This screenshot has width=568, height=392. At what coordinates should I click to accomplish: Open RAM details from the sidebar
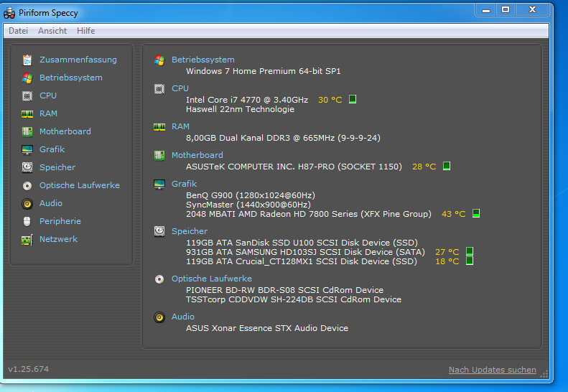click(48, 113)
